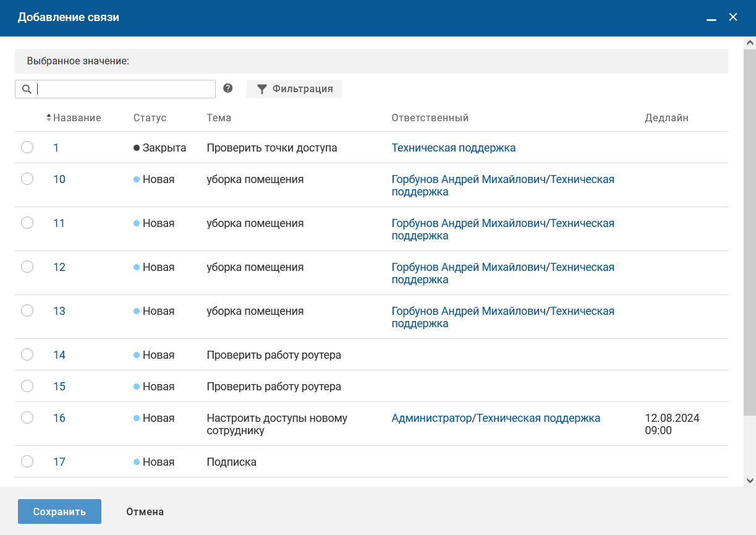The height and width of the screenshot is (535, 756).
Task: Choose the radio button for record 16
Action: click(x=27, y=417)
